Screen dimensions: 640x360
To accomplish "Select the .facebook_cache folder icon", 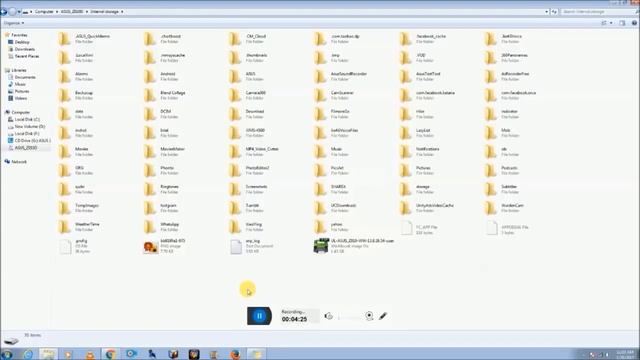I will coord(405,39).
